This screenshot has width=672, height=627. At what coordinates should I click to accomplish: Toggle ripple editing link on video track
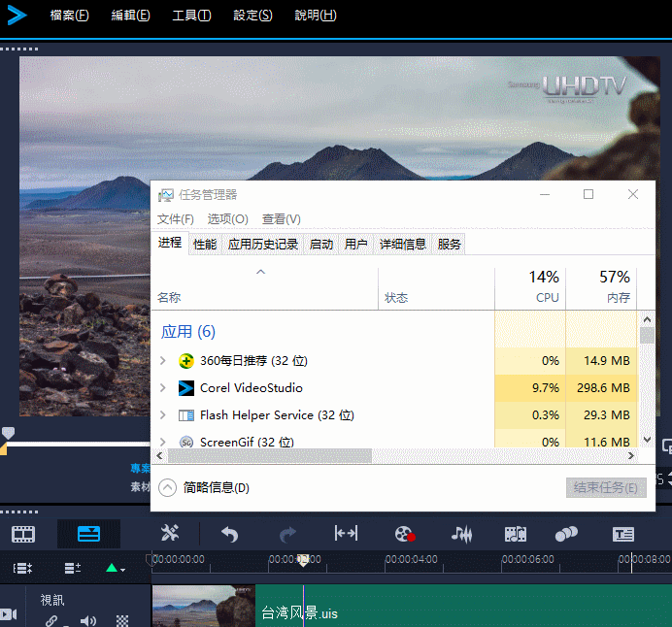[x=51, y=620]
